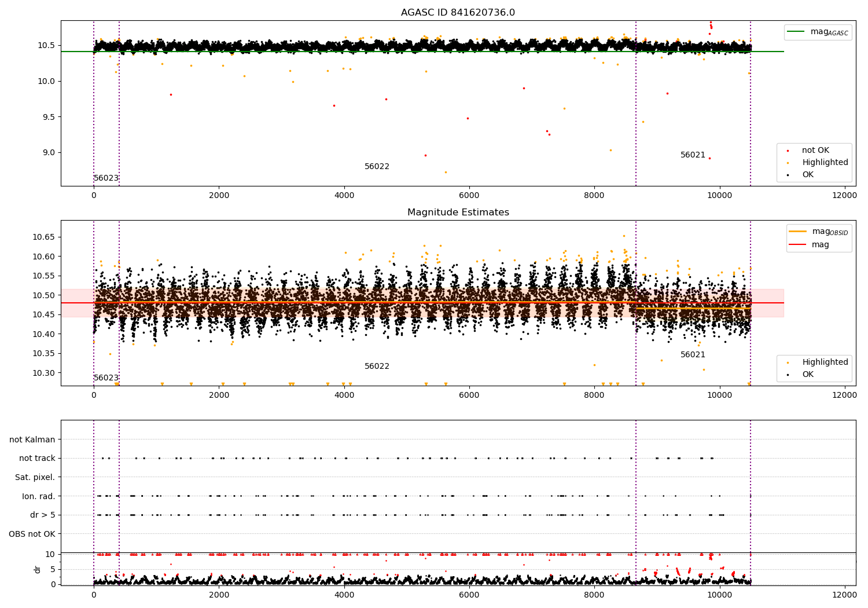Click the 'OBS not OK' axis label
The height and width of the screenshot is (608, 868).
tap(32, 534)
